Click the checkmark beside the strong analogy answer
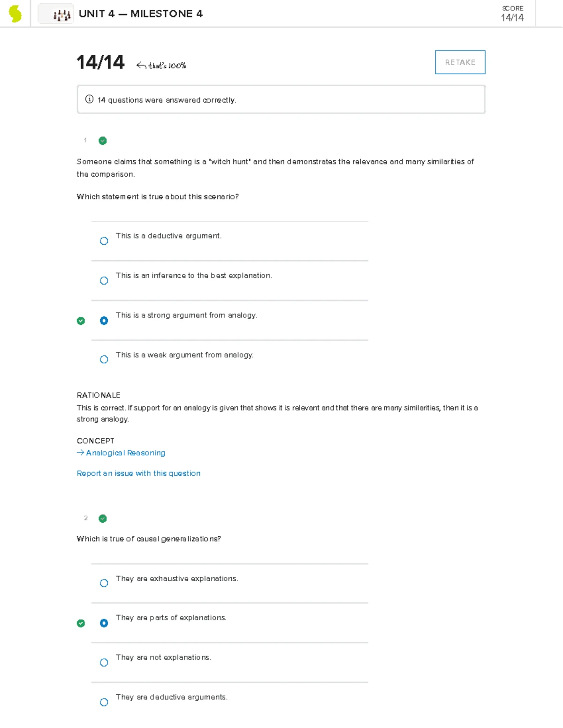Image resolution: width=563 pixels, height=728 pixels. (x=81, y=321)
